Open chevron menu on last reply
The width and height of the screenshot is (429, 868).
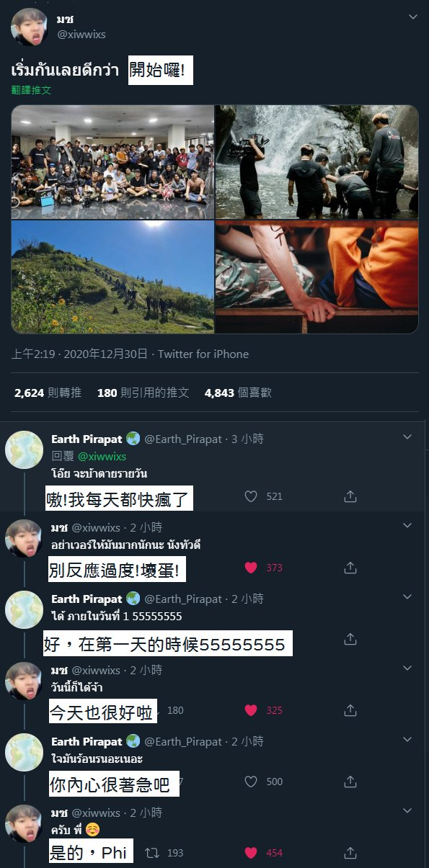(407, 810)
